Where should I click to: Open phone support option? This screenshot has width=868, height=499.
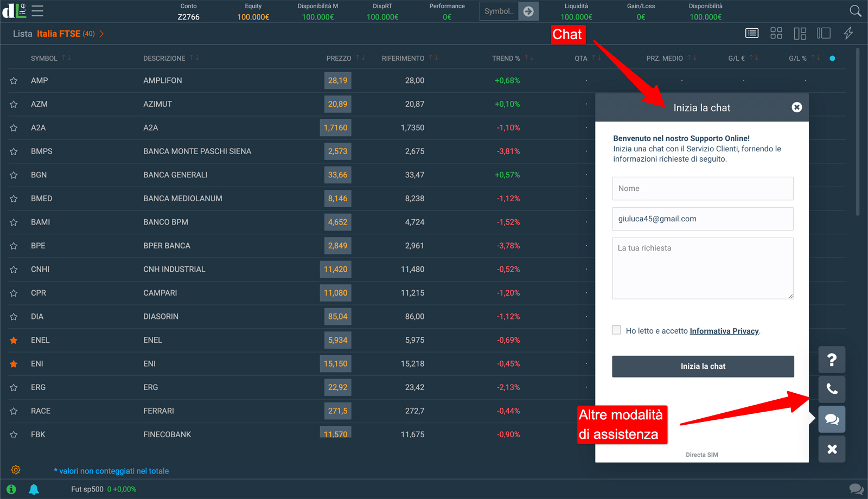832,389
